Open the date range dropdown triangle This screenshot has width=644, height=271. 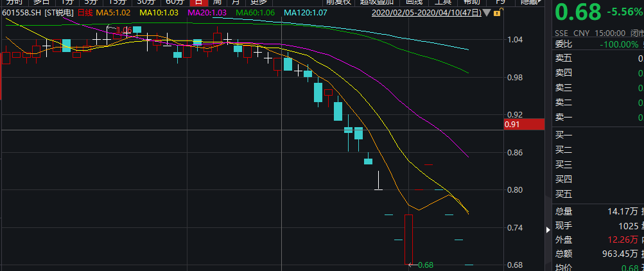pyautogui.click(x=486, y=13)
